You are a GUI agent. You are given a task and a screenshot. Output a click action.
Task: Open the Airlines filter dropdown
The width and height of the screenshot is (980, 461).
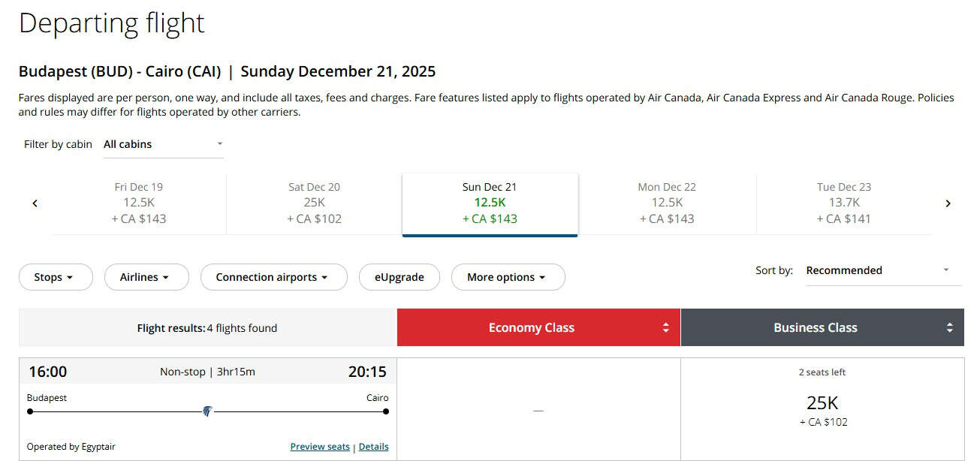tap(146, 277)
